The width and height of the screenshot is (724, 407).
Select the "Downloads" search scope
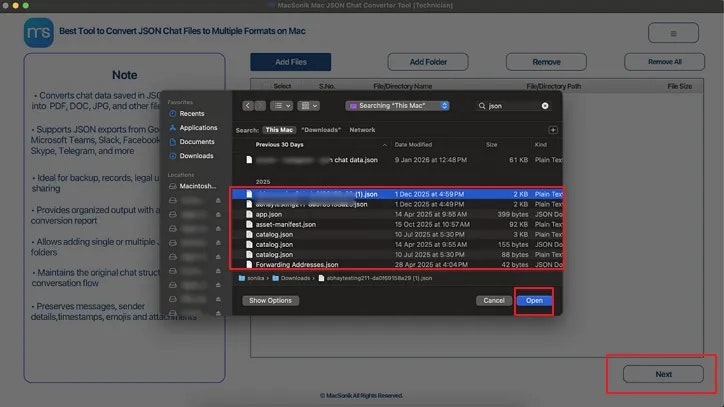pos(321,130)
